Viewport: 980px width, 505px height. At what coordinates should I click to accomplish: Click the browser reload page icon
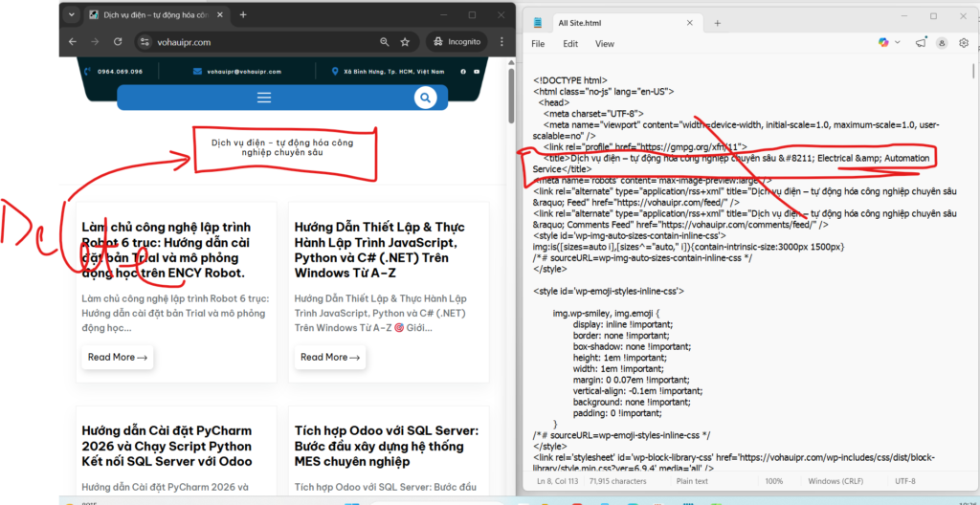point(116,42)
